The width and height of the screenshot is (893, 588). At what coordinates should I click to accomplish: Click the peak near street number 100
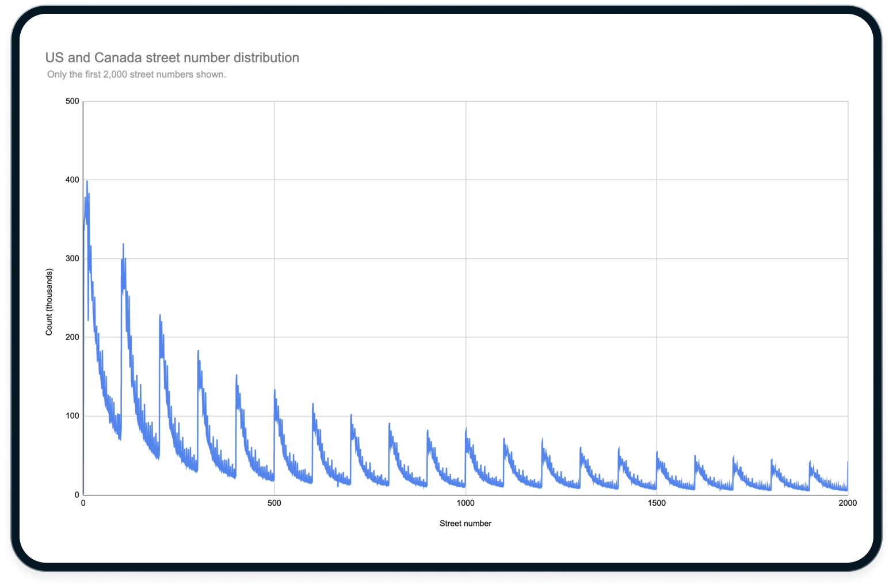click(x=123, y=245)
